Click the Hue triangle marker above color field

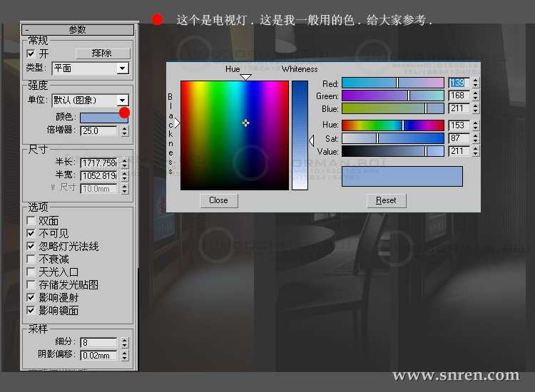245,77
